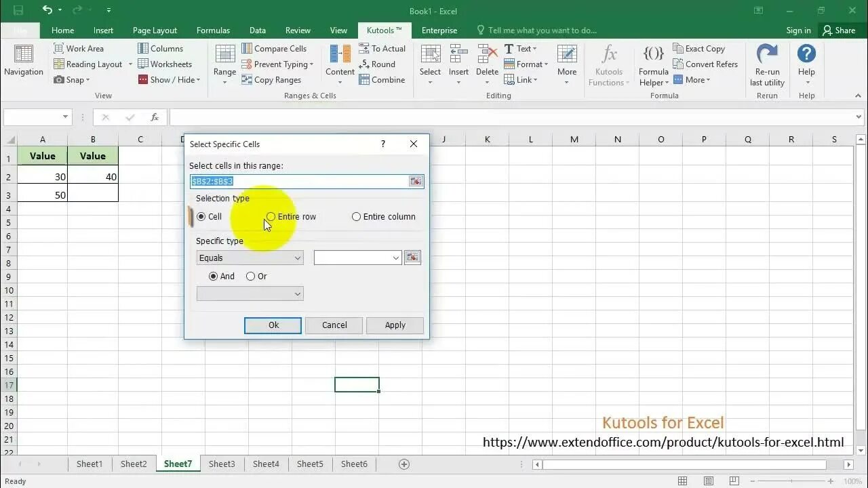Open the Combine rows and columns tool

(x=382, y=80)
